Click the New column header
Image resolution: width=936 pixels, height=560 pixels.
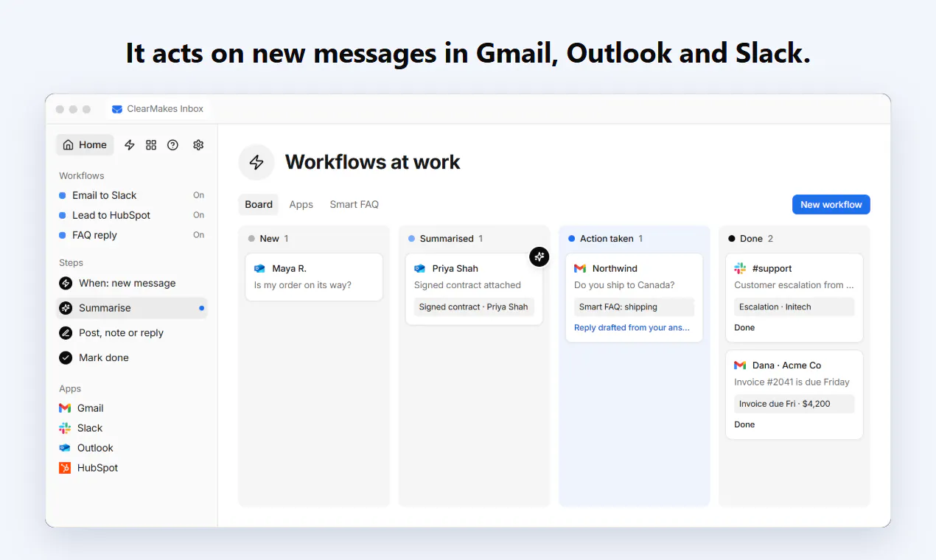(269, 239)
